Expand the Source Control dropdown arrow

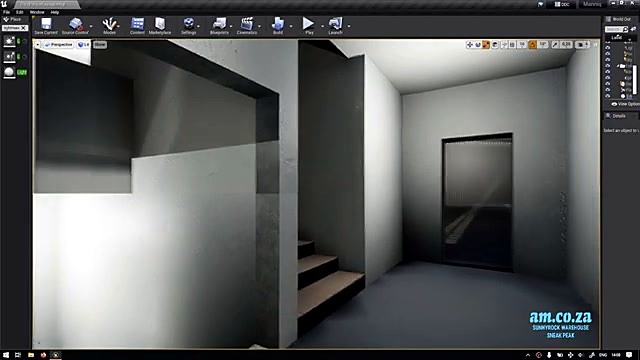point(91,26)
